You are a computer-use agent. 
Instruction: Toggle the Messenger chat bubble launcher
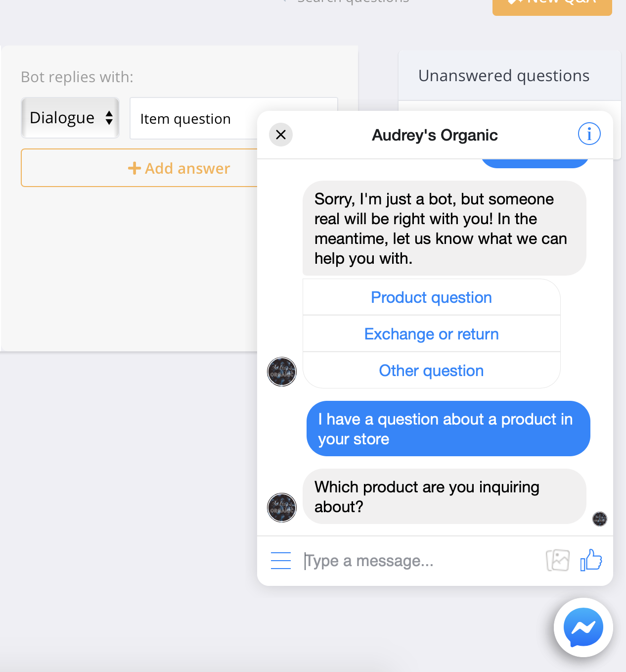pos(583,627)
